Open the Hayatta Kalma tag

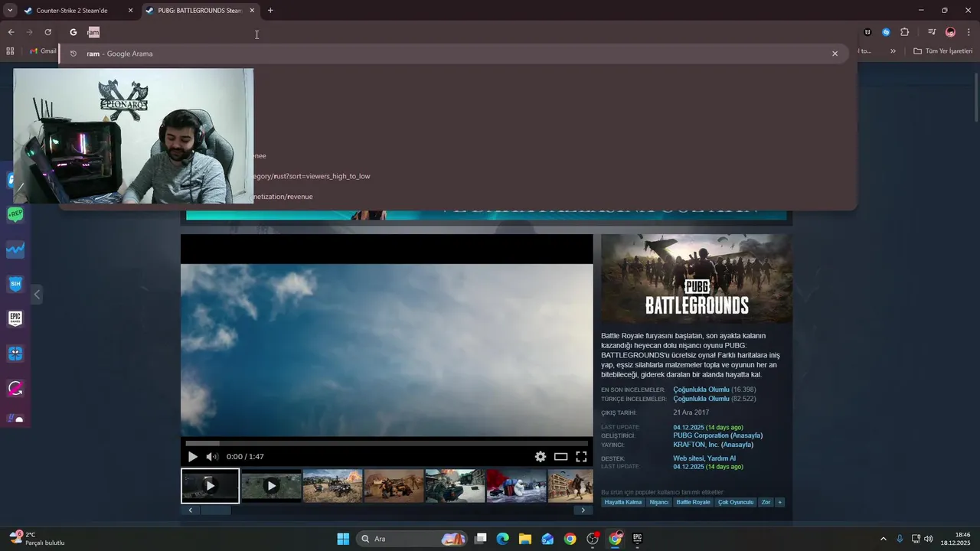(x=622, y=503)
